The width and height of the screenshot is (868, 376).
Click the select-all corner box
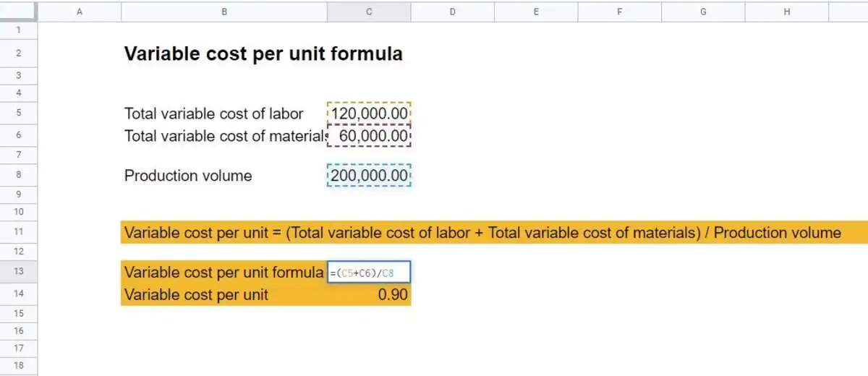(18, 12)
